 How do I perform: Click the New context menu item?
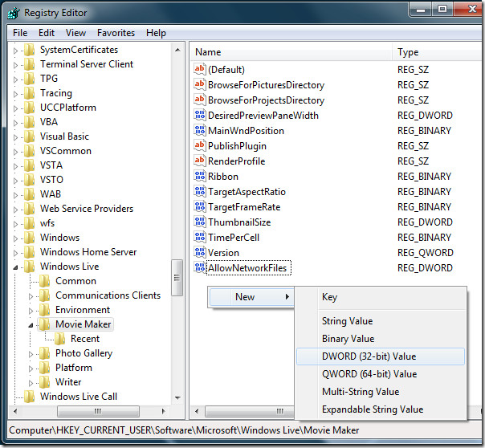[x=251, y=297]
